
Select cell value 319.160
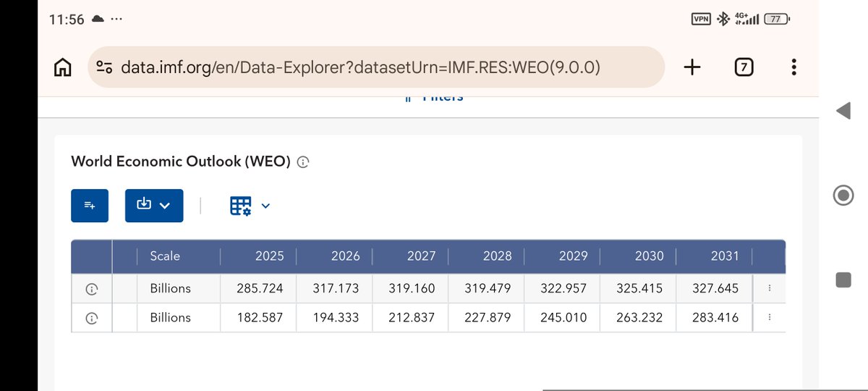pos(412,288)
